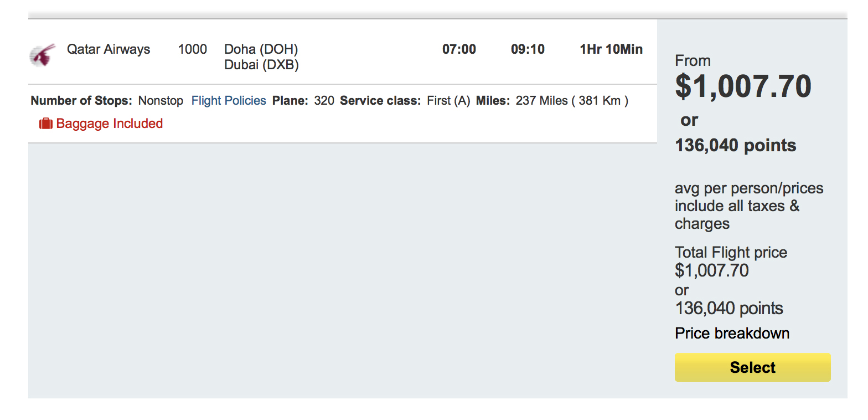Click the 07:00 departure time
The height and width of the screenshot is (420, 868).
click(459, 49)
